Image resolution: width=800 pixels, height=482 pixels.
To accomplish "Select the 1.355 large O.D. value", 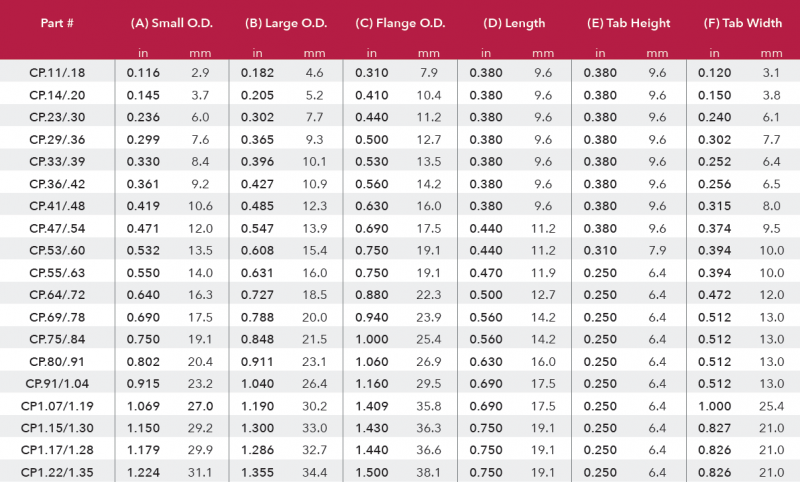I will [260, 471].
